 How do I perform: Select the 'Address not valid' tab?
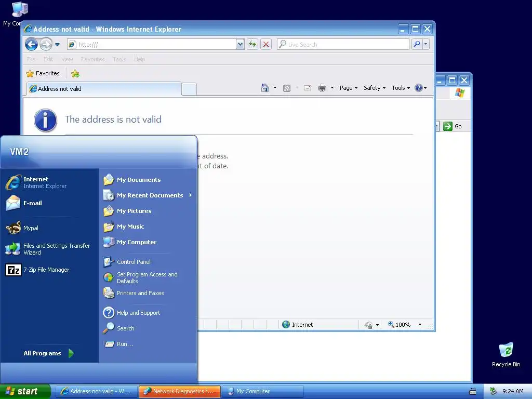[x=104, y=89]
